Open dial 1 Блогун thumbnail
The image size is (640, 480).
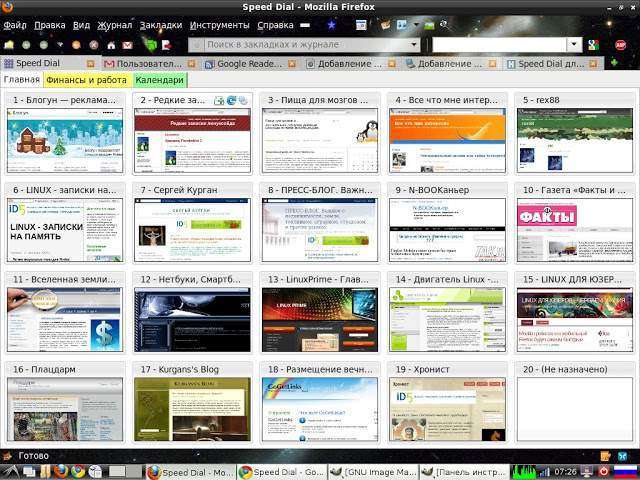coord(65,140)
